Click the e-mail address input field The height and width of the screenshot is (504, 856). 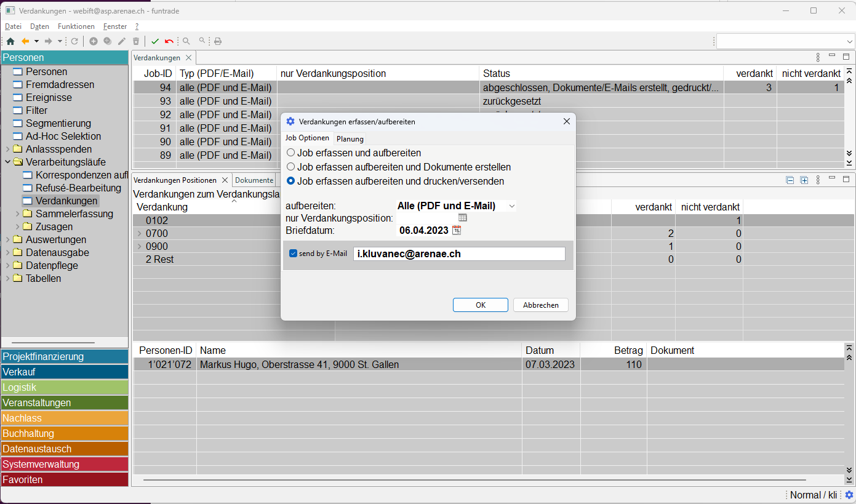pos(458,254)
